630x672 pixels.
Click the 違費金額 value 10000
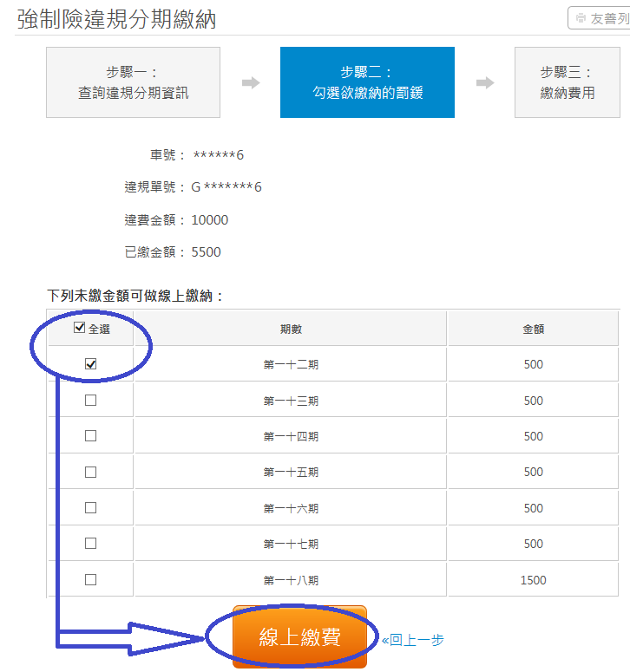pyautogui.click(x=210, y=220)
